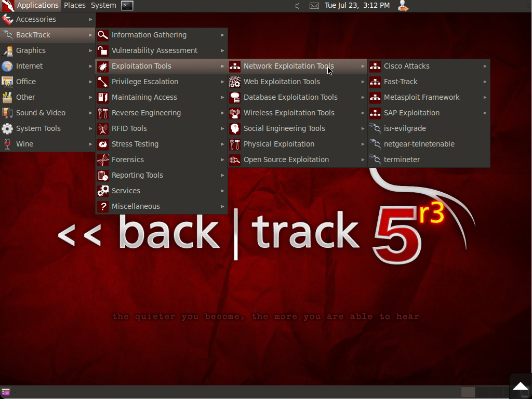The width and height of the screenshot is (532, 399).
Task: Open the Places menu
Action: click(75, 5)
